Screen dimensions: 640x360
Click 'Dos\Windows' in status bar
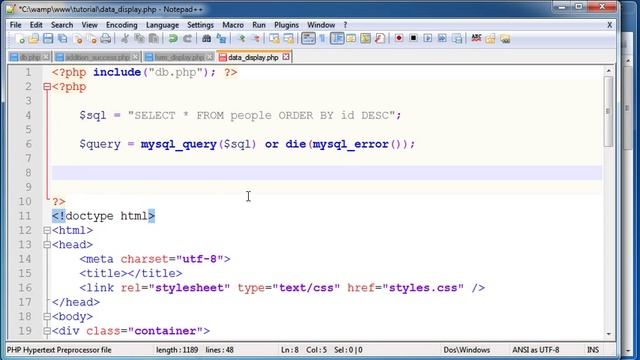point(467,350)
